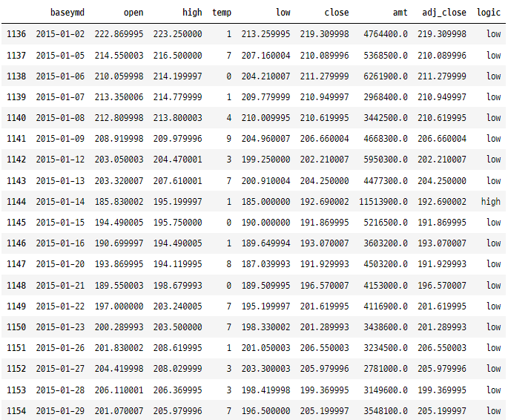Click high value 195.750000

click(x=177, y=222)
